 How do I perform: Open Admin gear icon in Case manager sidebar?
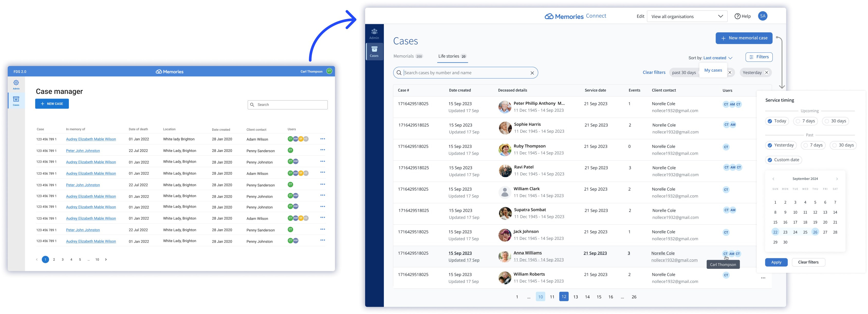click(x=16, y=83)
